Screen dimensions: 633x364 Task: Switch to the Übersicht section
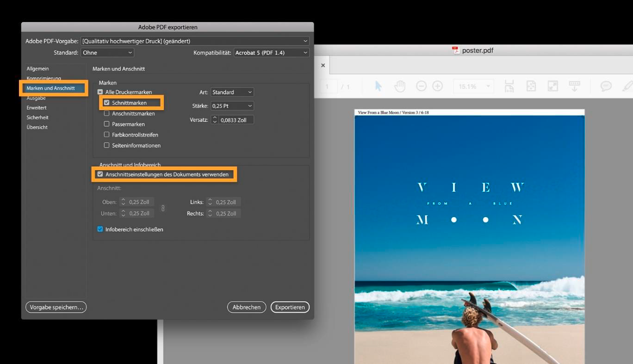pos(37,127)
